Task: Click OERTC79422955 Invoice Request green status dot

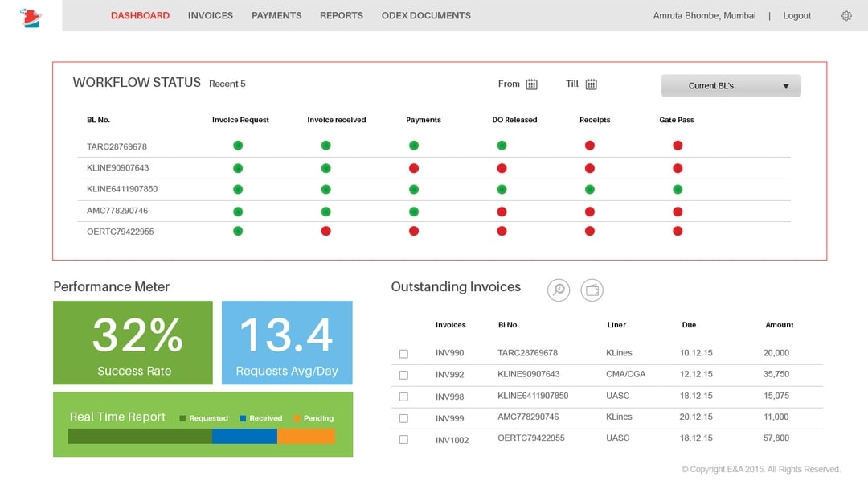Action: pyautogui.click(x=238, y=231)
